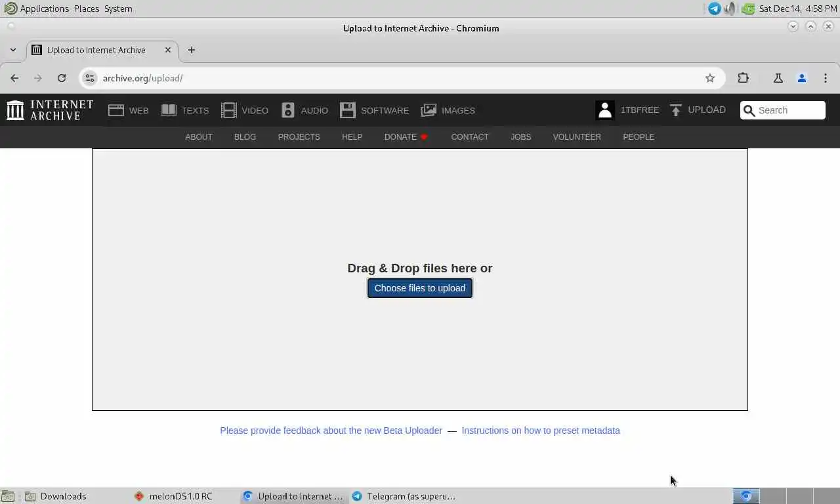Close the Upload to Internet Archive tab

point(168,50)
